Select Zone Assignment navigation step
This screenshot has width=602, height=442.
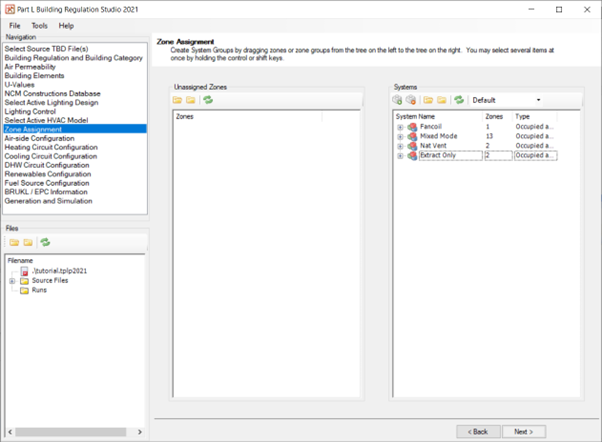[75, 129]
